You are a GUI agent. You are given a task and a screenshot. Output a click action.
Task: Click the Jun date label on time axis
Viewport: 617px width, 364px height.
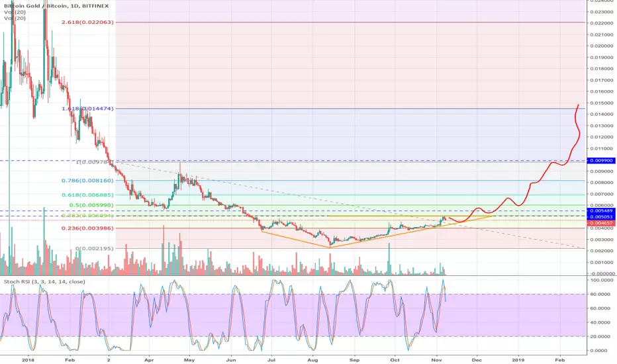pyautogui.click(x=232, y=360)
